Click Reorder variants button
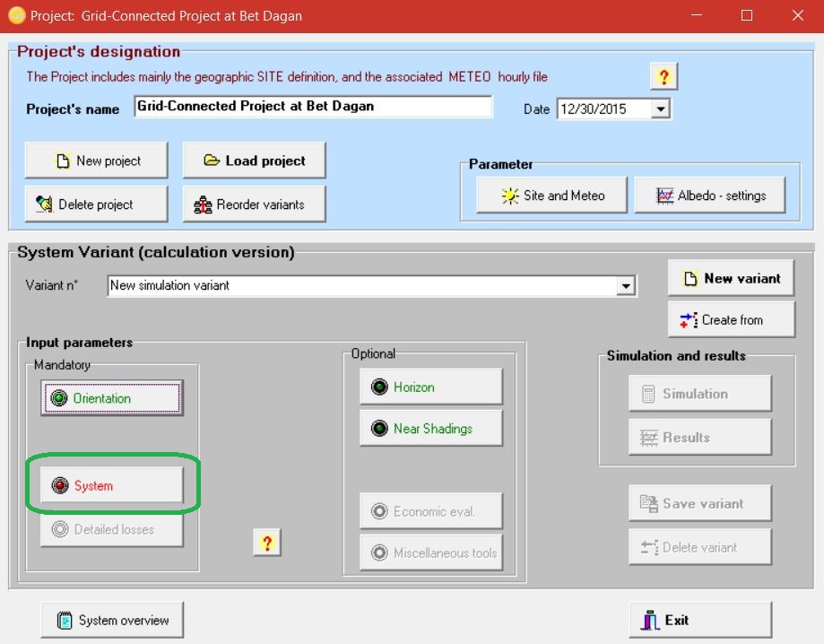 (255, 204)
